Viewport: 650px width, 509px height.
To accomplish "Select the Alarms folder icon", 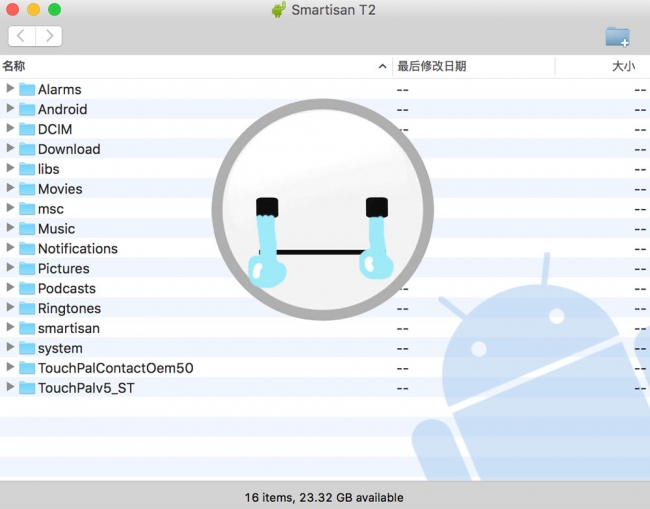I will pyautogui.click(x=27, y=89).
